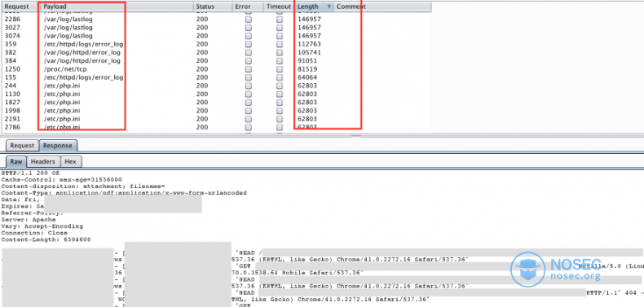Screen dimensions: 644x307
Task: Select the Raw view tab
Action: tap(16, 162)
